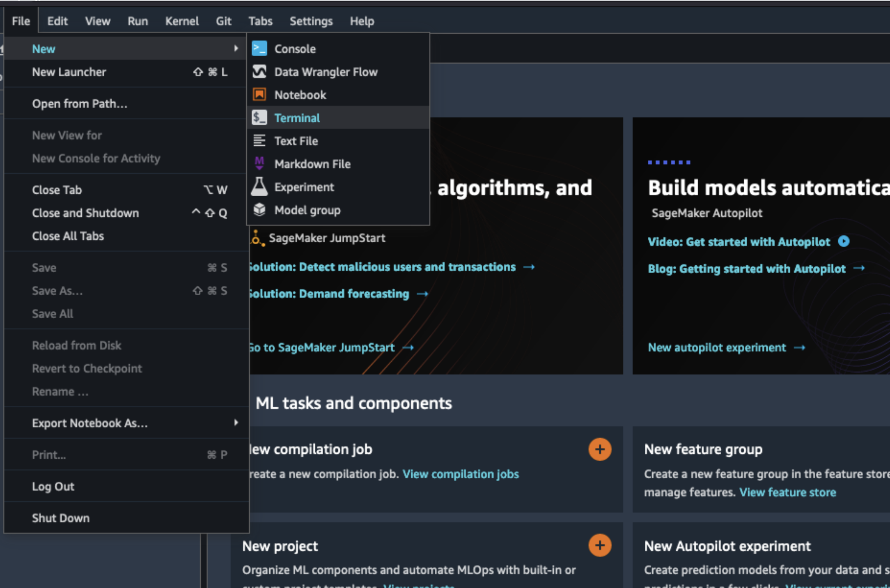Open the Edit menu
Image resolution: width=890 pixels, height=588 pixels.
pyautogui.click(x=57, y=21)
